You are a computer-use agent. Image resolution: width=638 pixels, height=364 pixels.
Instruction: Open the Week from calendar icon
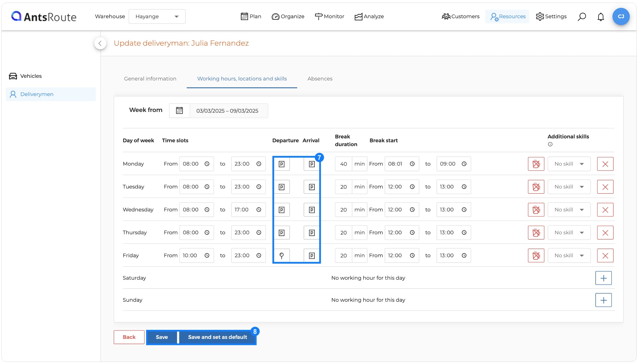tap(179, 111)
